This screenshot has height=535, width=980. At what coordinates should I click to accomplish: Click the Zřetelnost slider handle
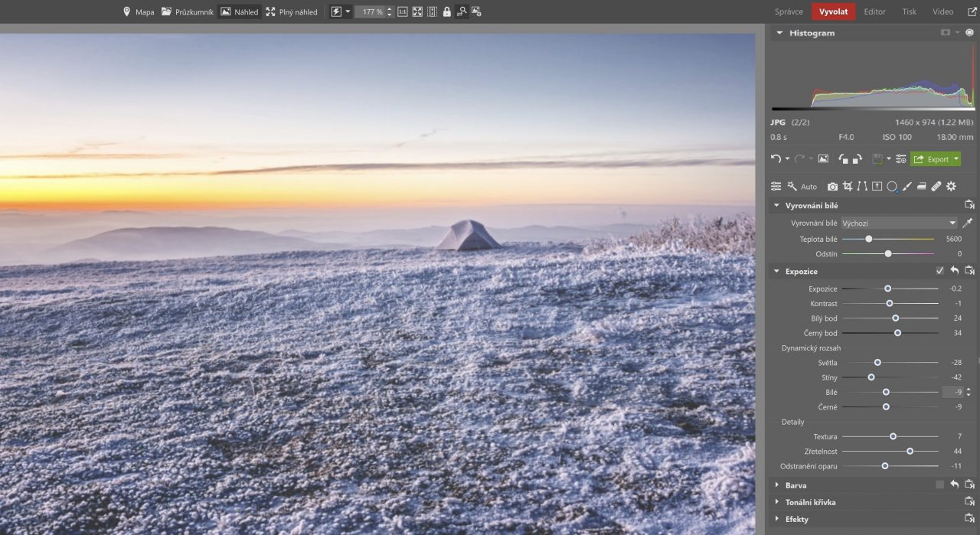tap(910, 451)
